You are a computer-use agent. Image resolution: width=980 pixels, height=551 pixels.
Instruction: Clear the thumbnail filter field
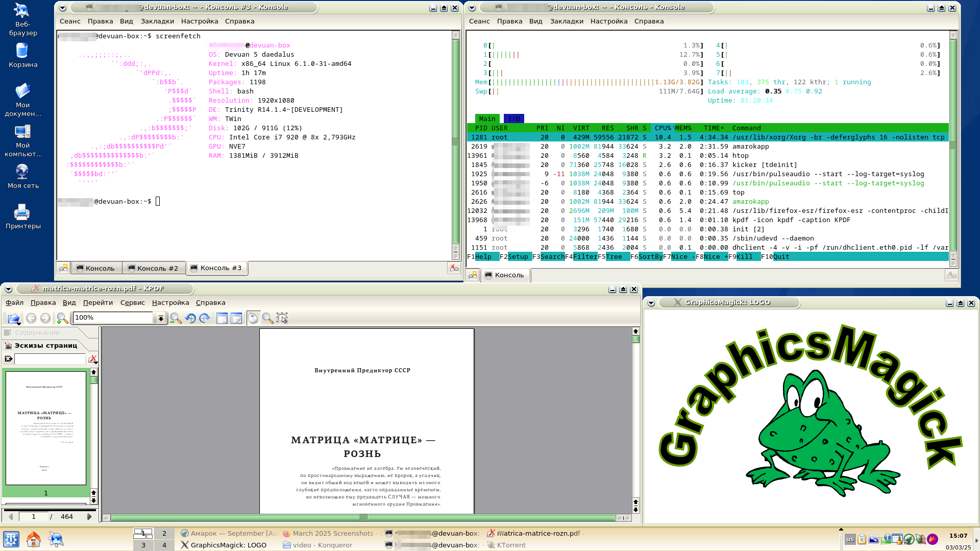tap(9, 359)
